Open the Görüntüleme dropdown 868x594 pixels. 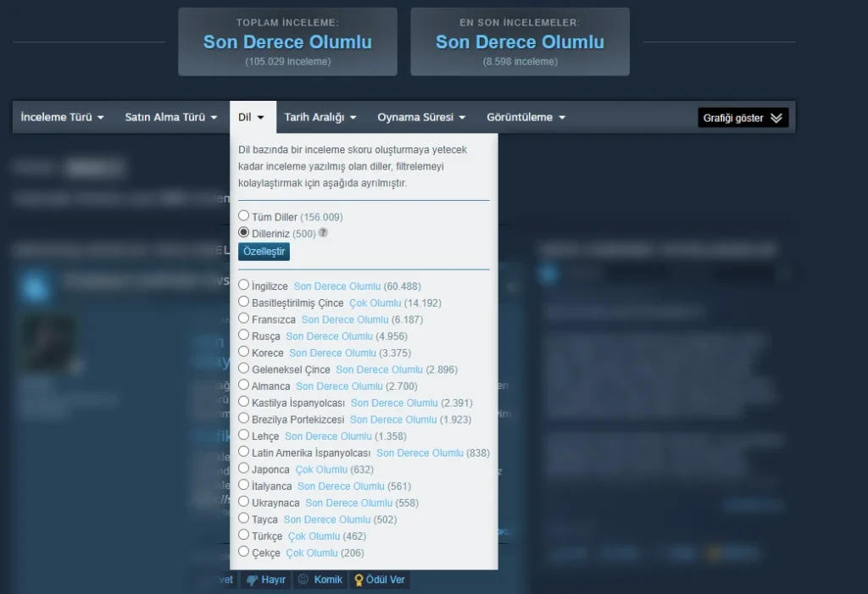526,118
